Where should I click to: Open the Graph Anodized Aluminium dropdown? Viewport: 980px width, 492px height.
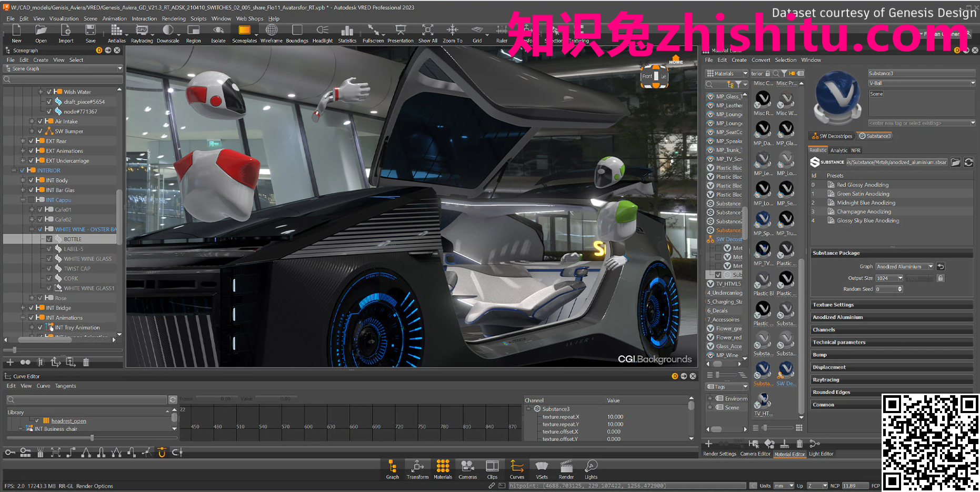(x=904, y=266)
